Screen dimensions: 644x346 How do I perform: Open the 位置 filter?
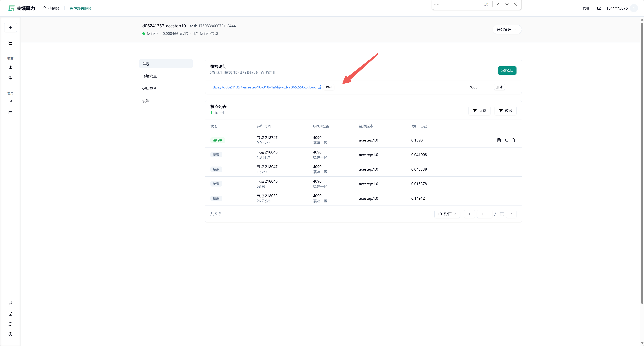click(x=505, y=111)
